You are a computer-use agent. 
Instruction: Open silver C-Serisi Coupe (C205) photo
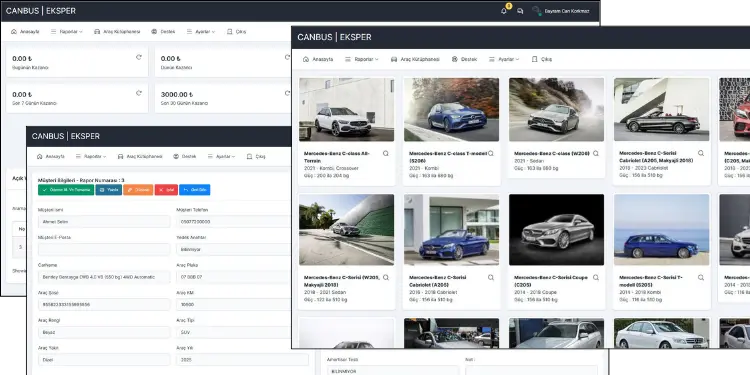pos(557,230)
